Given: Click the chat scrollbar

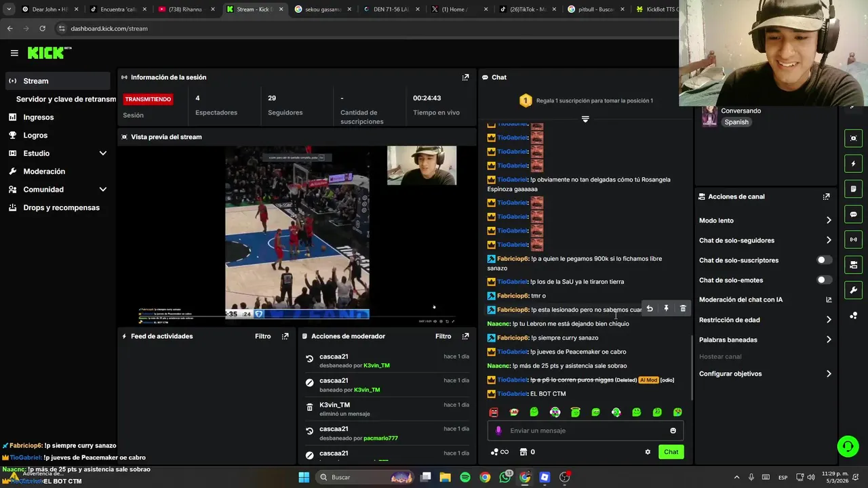Looking at the screenshot, I should coord(691,366).
